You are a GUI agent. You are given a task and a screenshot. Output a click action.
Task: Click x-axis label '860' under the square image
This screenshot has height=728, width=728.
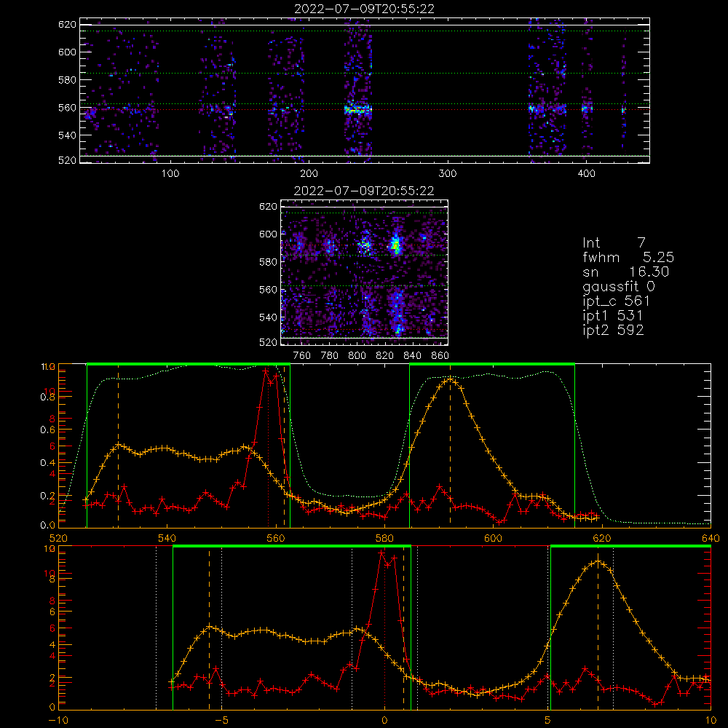click(440, 356)
